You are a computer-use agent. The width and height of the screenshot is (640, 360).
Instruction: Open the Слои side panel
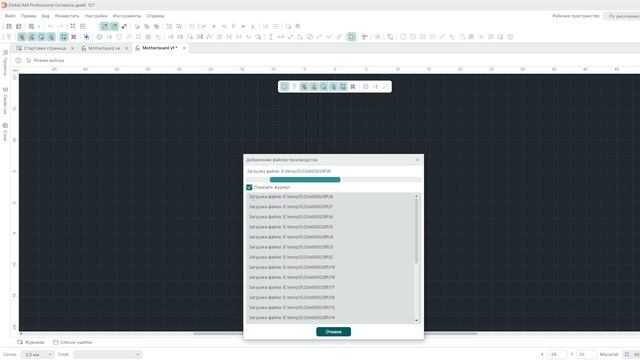click(5, 132)
